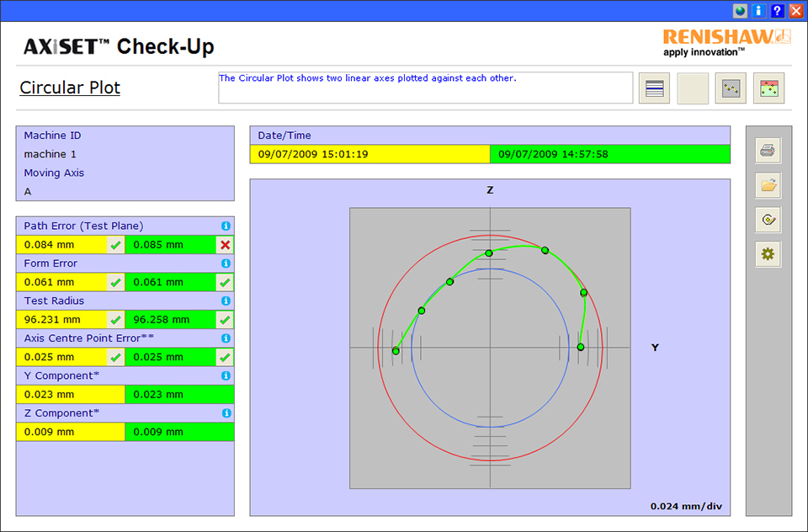Select the red-green tolerance chart icon
Image resolution: width=808 pixels, height=532 pixels.
(768, 88)
